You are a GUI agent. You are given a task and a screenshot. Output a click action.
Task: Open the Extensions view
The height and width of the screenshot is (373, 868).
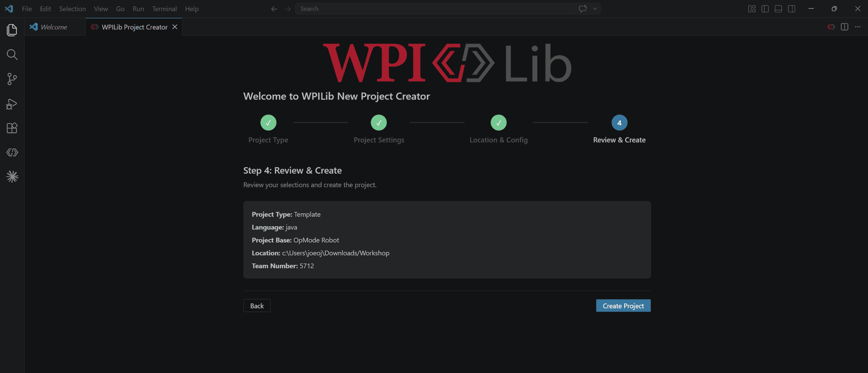12,128
